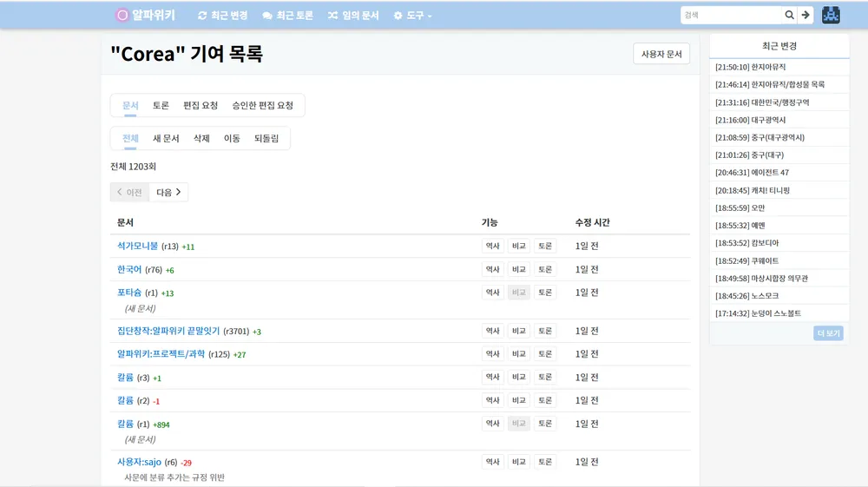Viewport: 868px width, 487px height.
Task: Click the 이전 pagination button
Action: click(129, 192)
